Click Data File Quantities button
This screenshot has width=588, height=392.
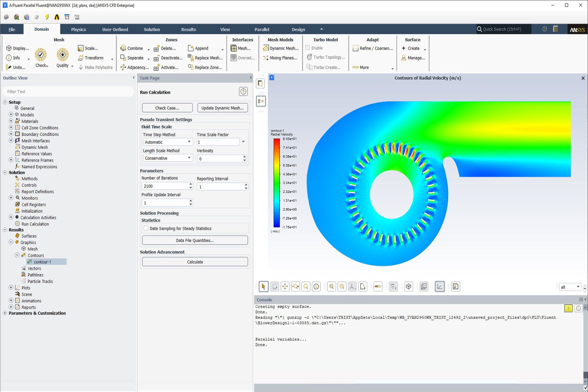click(x=195, y=240)
